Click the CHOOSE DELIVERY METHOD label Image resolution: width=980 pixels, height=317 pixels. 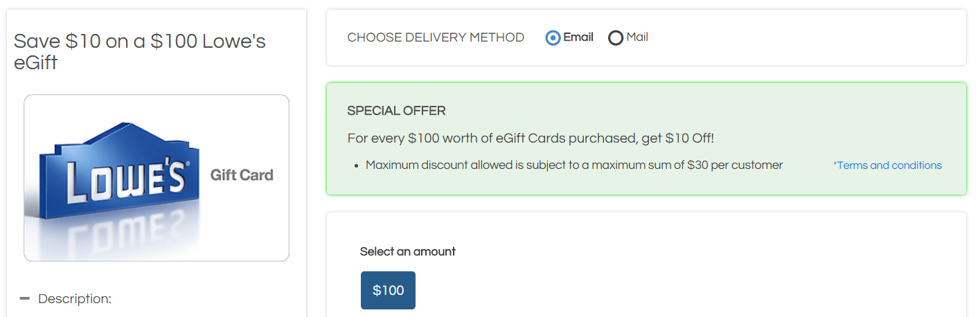pyautogui.click(x=436, y=37)
